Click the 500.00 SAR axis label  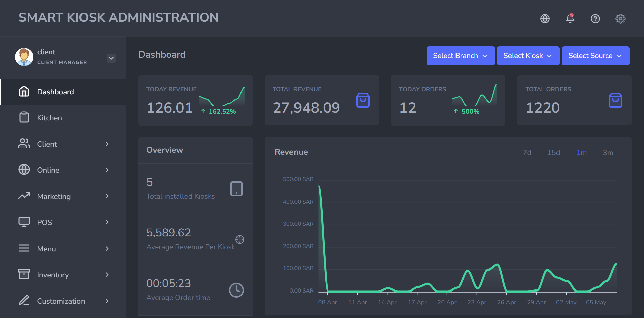(298, 179)
